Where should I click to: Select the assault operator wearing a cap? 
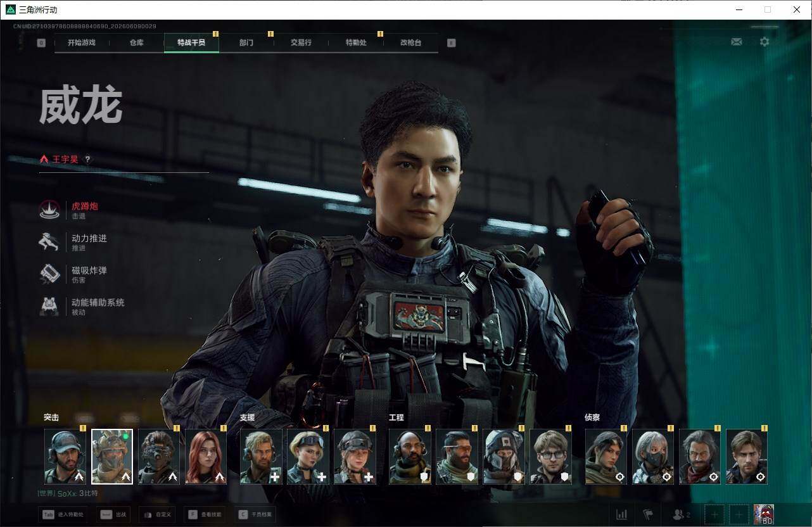click(65, 457)
